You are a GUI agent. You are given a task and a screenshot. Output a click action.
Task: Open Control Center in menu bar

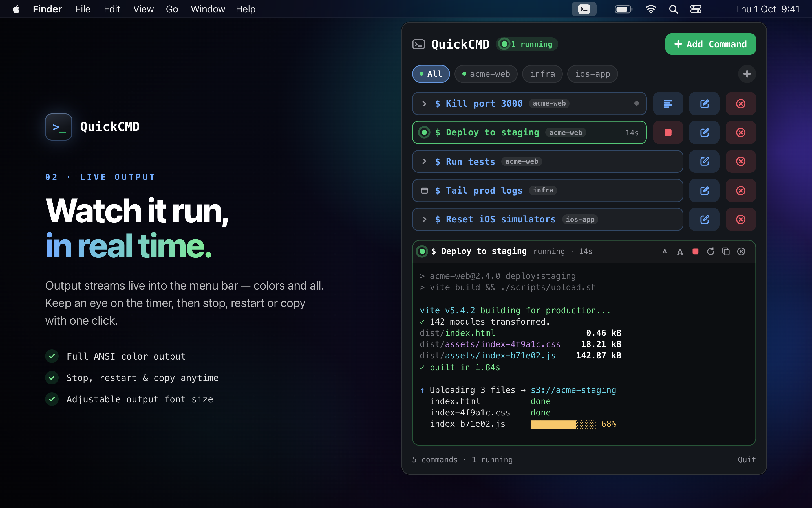coord(696,9)
